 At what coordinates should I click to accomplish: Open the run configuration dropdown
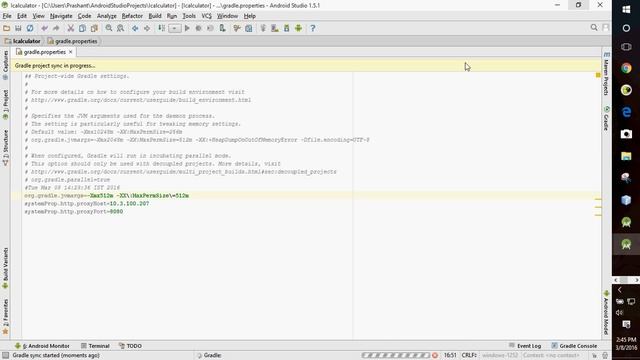pyautogui.click(x=175, y=28)
